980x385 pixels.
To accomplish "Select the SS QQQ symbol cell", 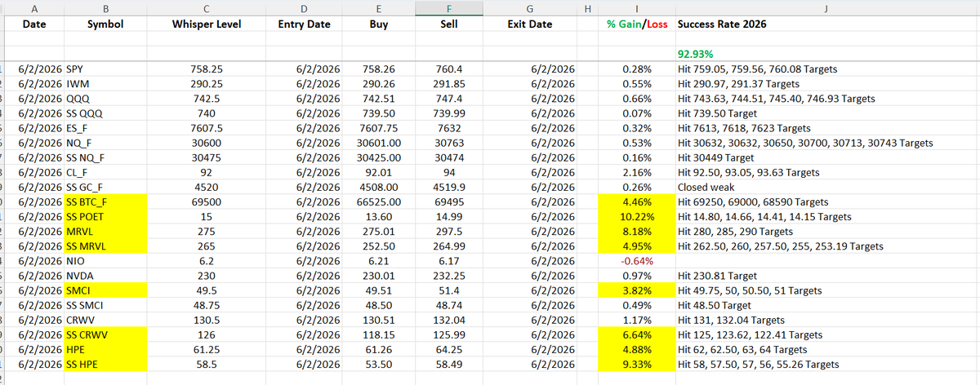I will (x=105, y=113).
